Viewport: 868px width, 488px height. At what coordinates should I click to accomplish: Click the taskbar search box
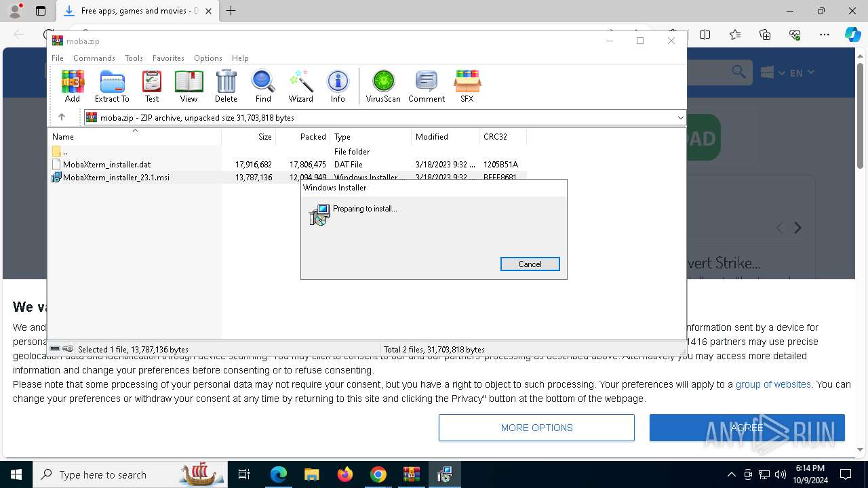(x=130, y=474)
